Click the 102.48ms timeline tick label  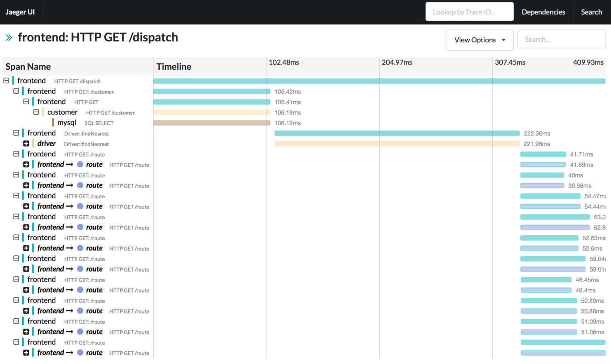(x=284, y=63)
